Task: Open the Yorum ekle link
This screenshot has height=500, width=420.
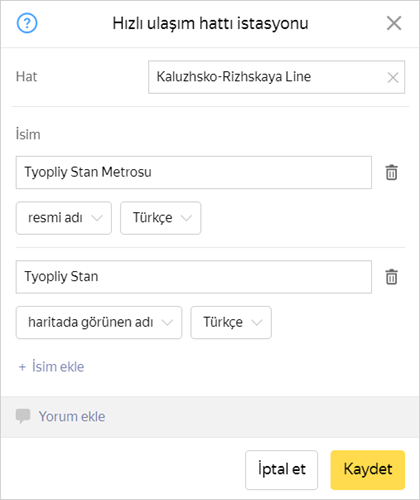Action: click(72, 417)
